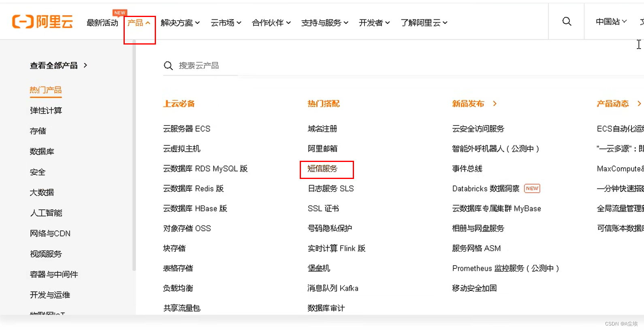Open 负载均衡 product link
The width and height of the screenshot is (644, 330).
(178, 288)
